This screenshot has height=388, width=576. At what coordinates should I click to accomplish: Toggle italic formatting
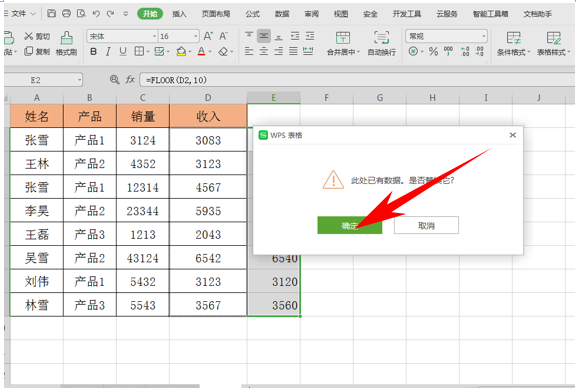pos(108,52)
